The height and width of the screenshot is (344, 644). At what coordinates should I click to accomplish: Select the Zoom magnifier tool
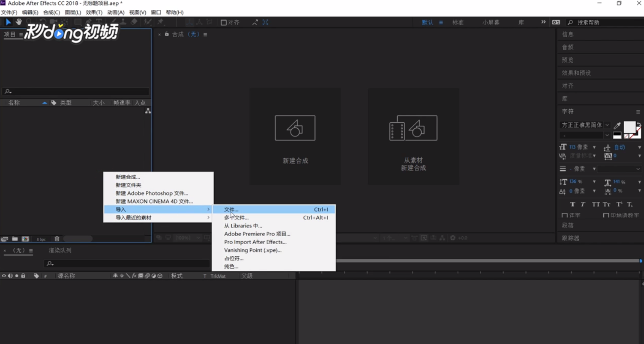pyautogui.click(x=29, y=22)
